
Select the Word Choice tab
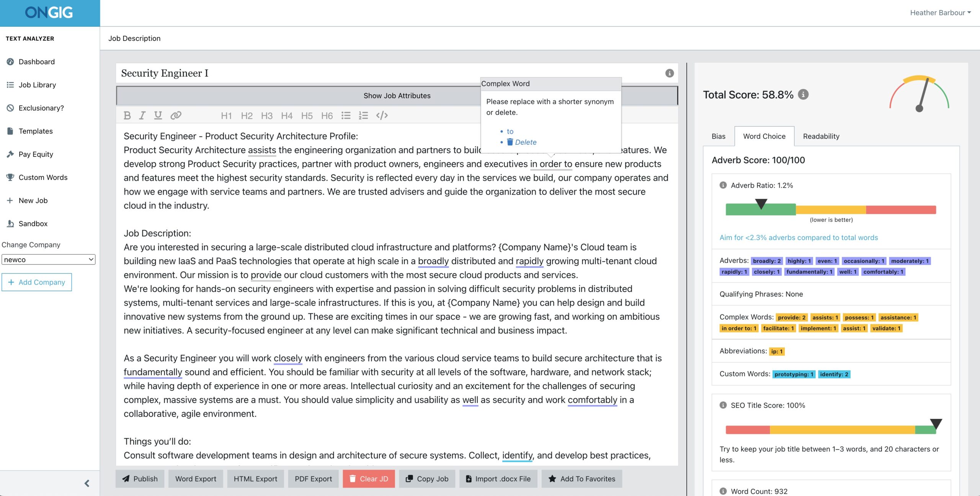pos(764,136)
